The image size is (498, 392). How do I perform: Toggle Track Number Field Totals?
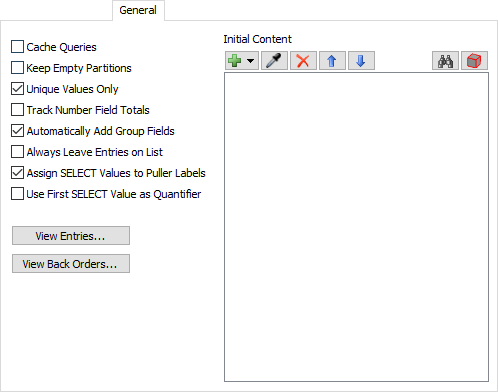17,110
